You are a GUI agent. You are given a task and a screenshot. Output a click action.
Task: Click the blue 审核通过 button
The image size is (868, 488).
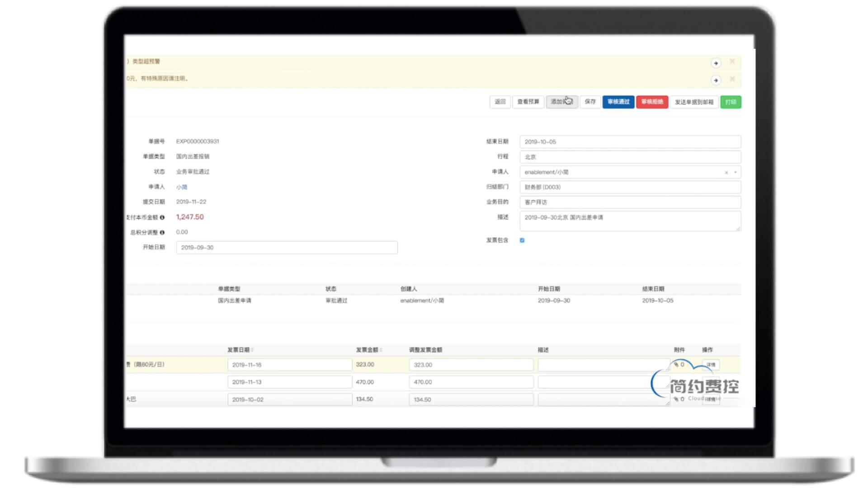tap(618, 102)
